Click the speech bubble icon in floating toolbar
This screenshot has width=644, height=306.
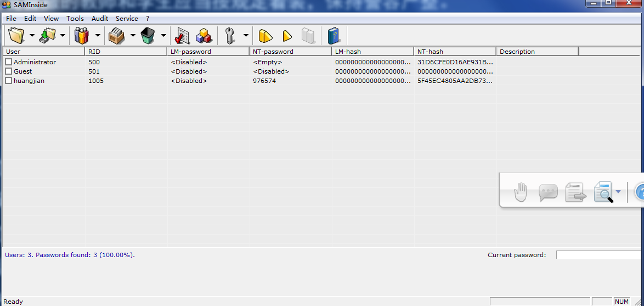(548, 192)
